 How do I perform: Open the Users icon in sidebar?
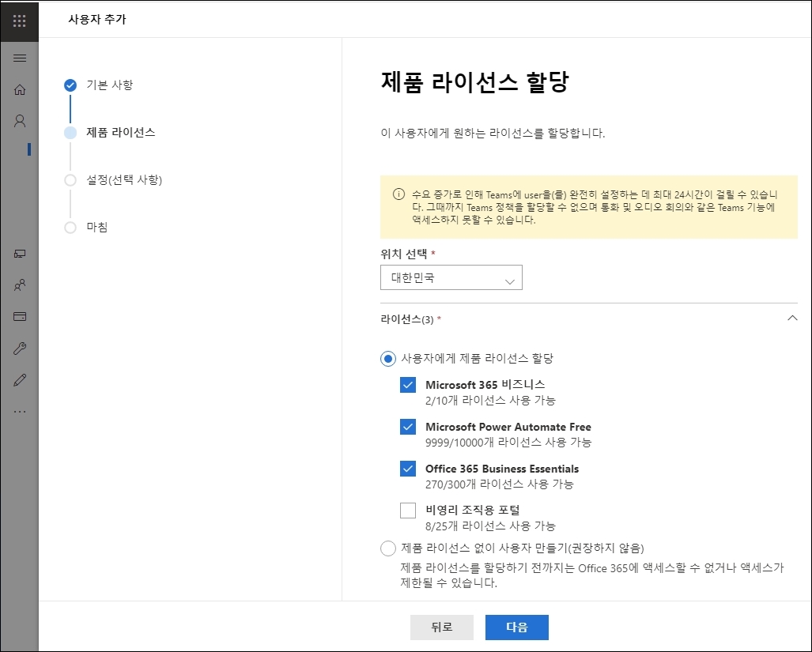tap(20, 121)
